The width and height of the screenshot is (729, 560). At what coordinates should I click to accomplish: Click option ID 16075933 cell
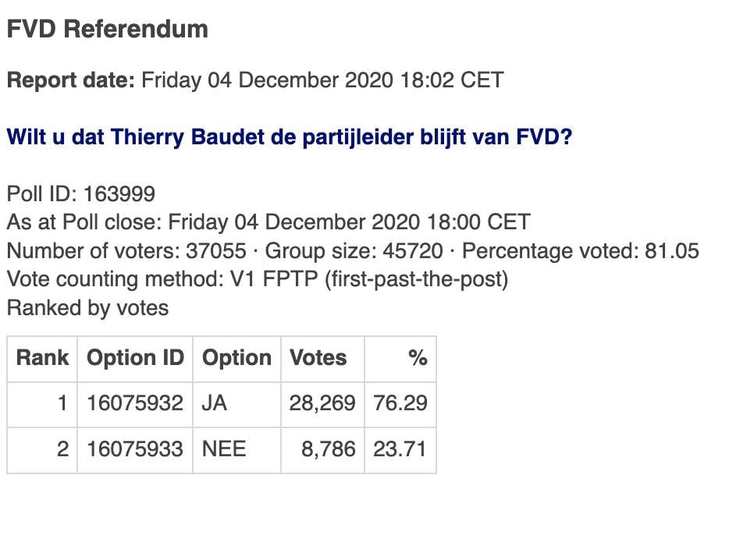[135, 449]
